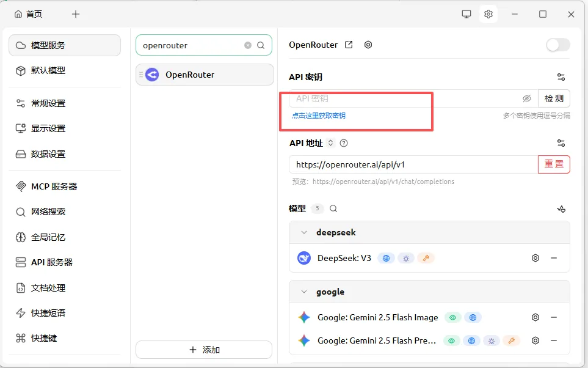The image size is (588, 368).
Task: Select 模型服务 in sidebar
Action: [65, 45]
